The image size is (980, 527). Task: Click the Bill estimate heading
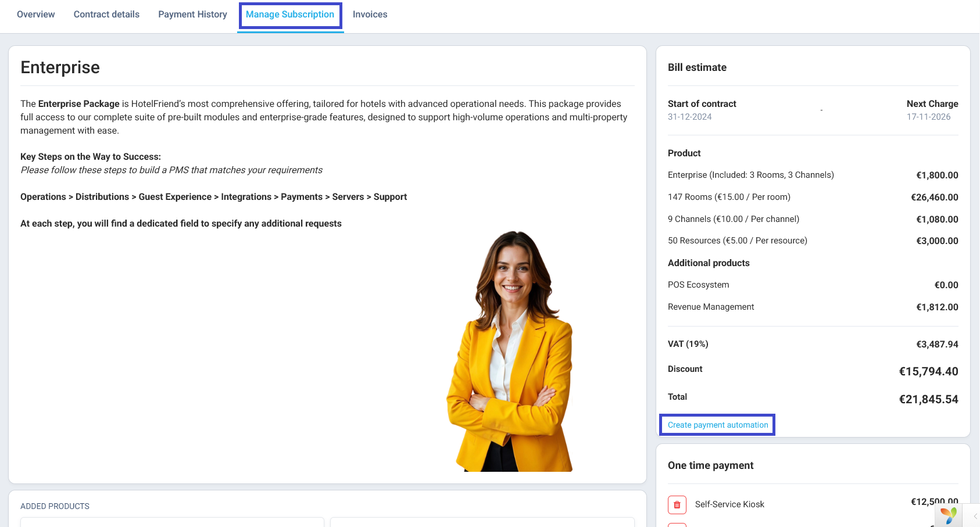point(697,67)
